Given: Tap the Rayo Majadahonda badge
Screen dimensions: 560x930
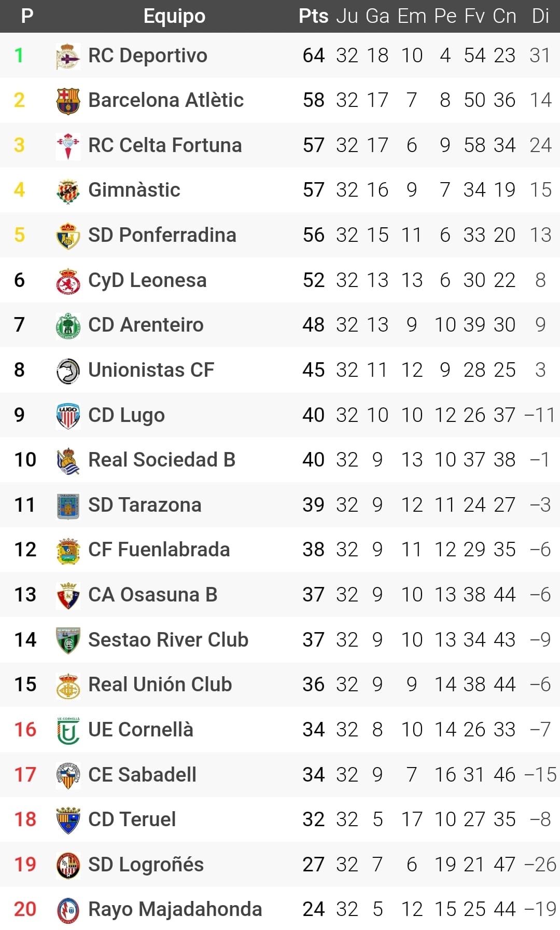Looking at the screenshot, I should [68, 910].
